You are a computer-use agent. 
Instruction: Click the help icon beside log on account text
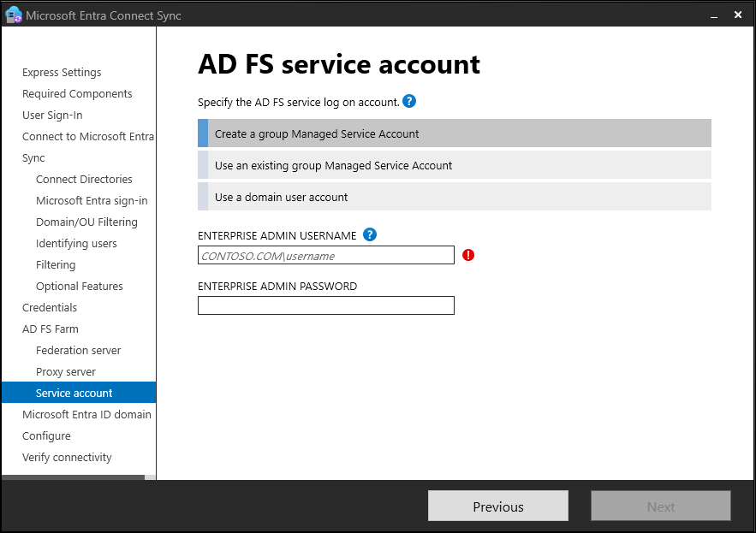point(409,102)
